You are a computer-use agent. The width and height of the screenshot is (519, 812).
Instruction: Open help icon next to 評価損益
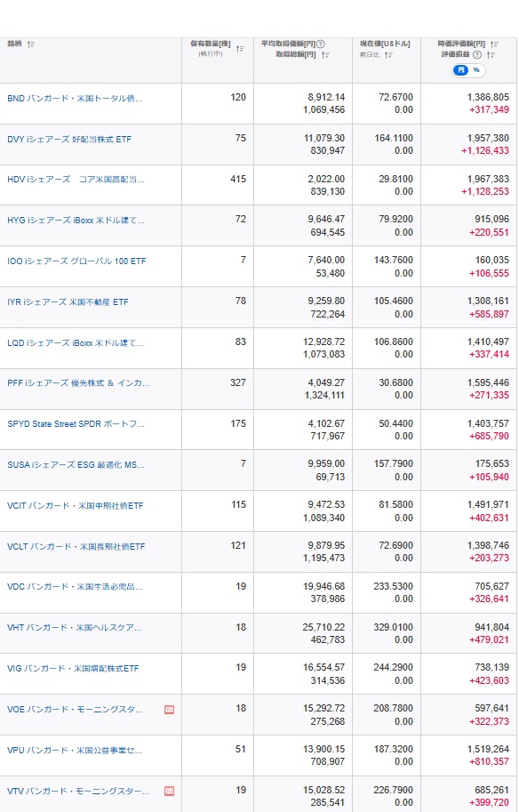[477, 55]
